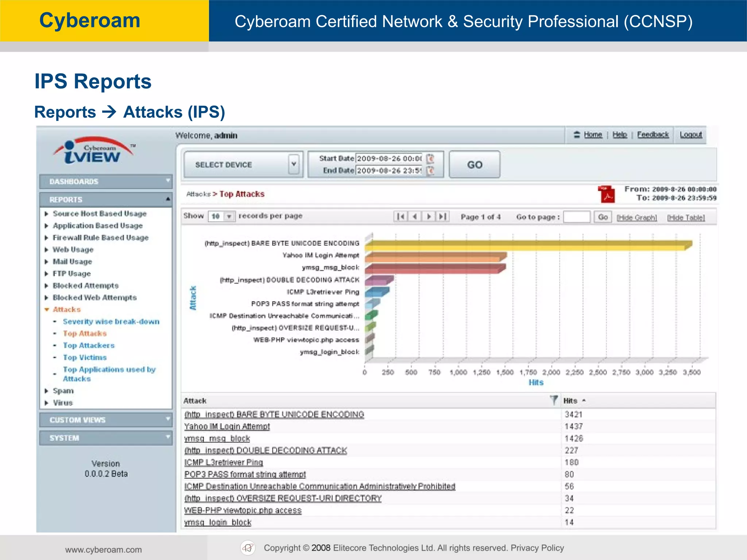Open Top Applications used by Attacks
Screen dimensions: 747x560
109,374
